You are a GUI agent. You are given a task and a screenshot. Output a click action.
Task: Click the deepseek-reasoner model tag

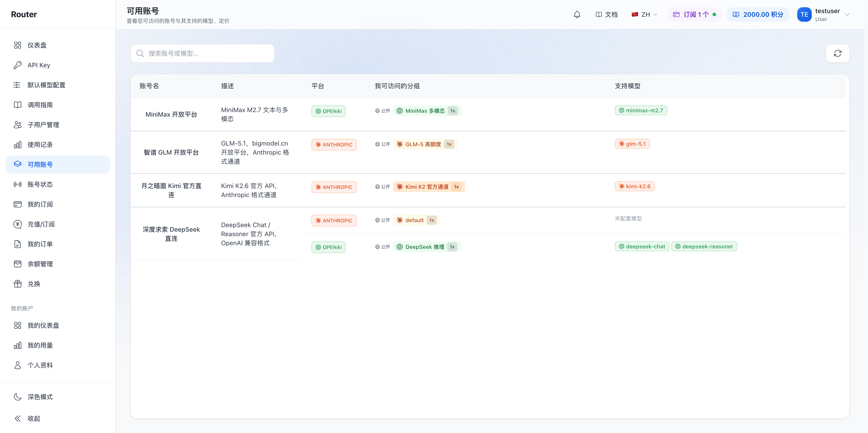[x=704, y=246]
